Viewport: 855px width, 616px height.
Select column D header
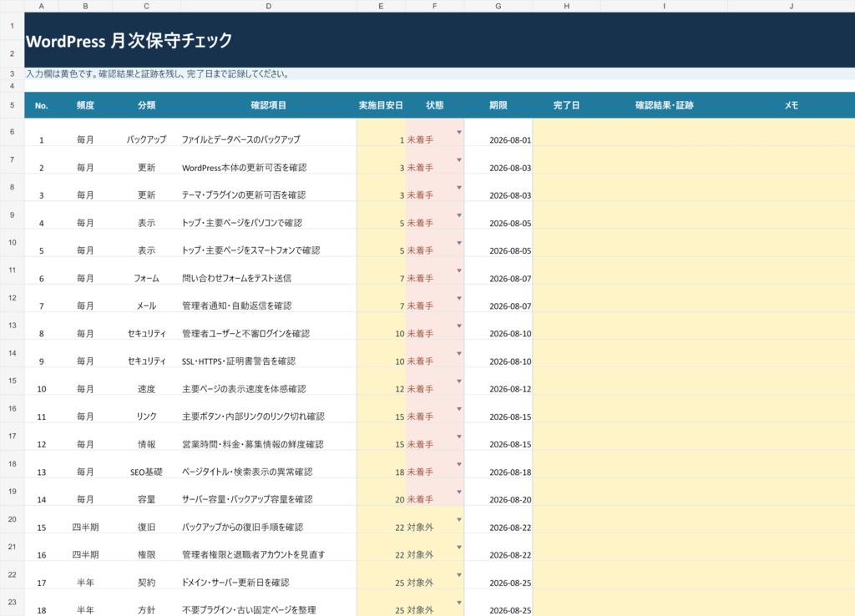pyautogui.click(x=268, y=6)
